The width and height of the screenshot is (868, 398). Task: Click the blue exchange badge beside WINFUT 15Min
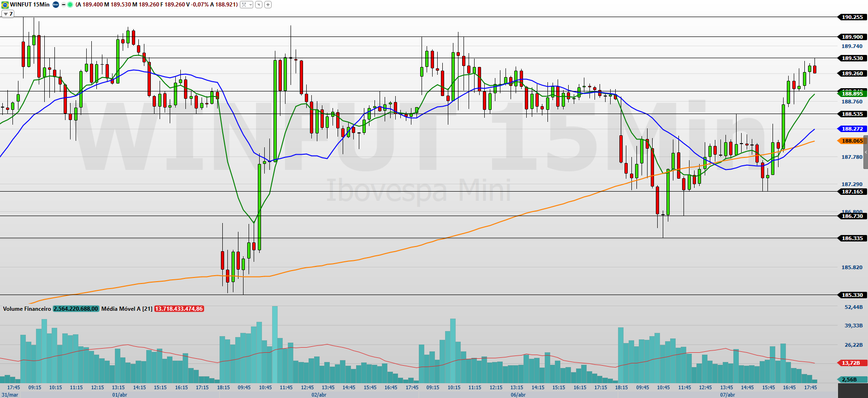click(56, 5)
